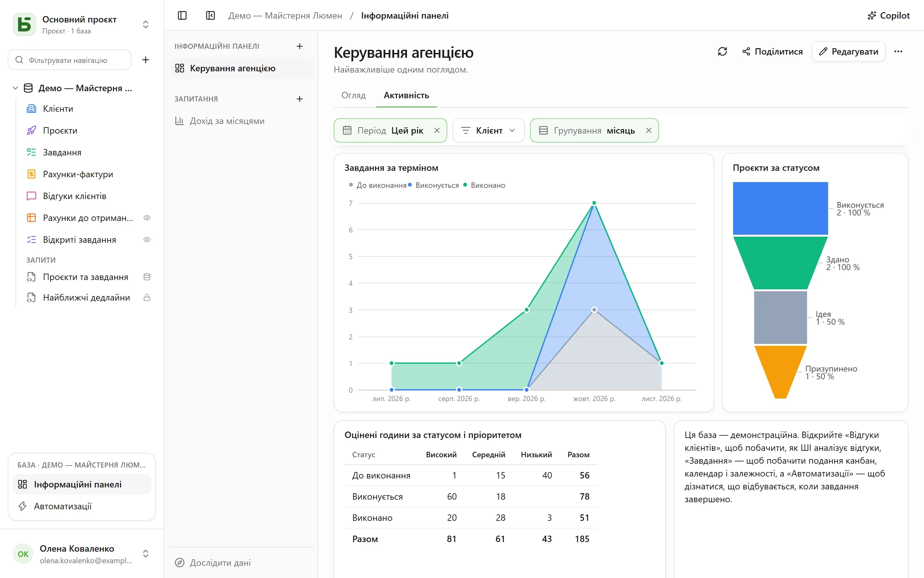Viewport: 924px width, 578px height.
Task: Open the Основний проєкт switcher
Action: [x=82, y=24]
